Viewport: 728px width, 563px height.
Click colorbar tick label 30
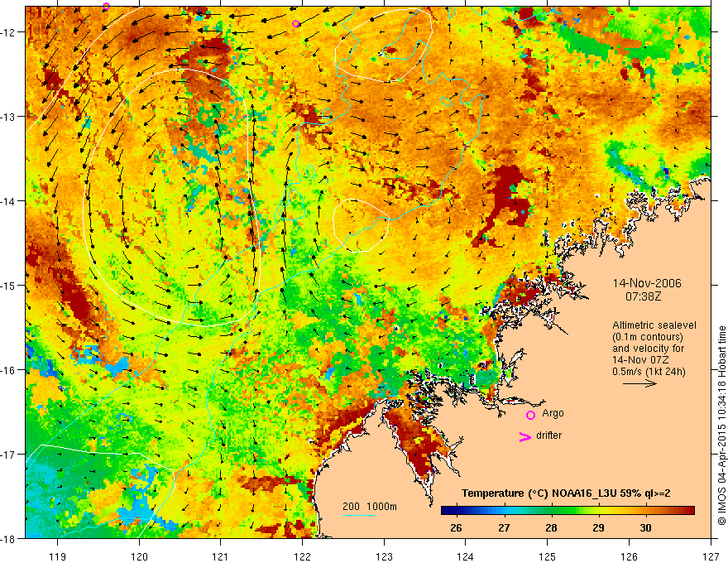coord(645,527)
